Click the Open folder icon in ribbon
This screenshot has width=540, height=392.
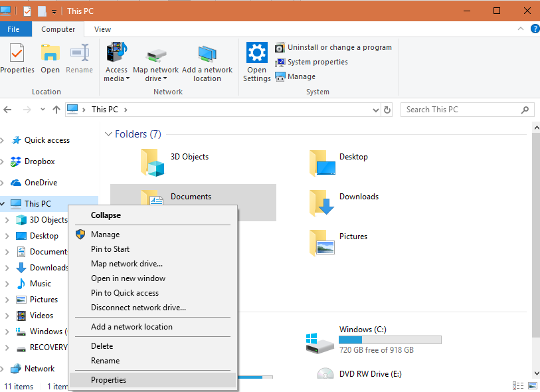click(50, 53)
